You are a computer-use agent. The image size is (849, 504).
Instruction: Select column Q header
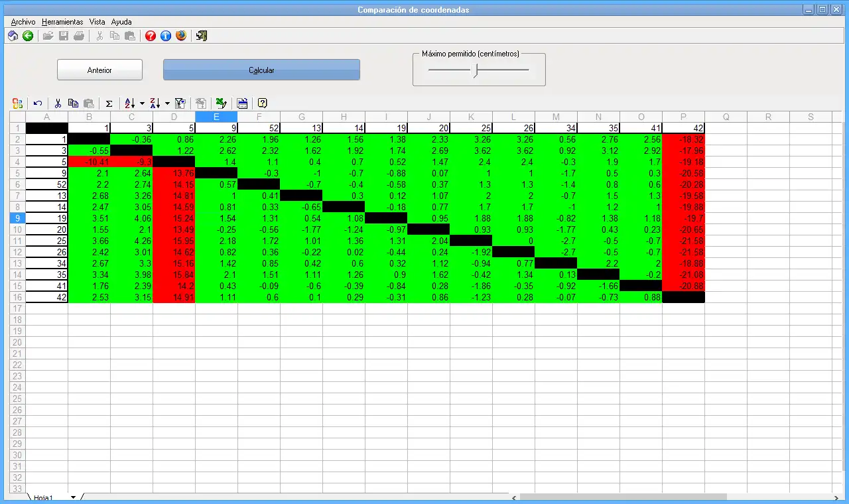tap(726, 117)
